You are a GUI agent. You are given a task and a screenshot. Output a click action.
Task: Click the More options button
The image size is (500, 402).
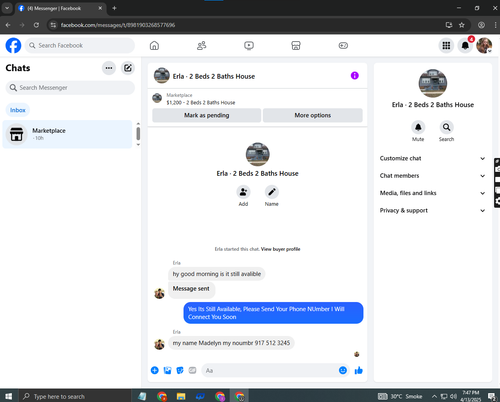coord(313,115)
